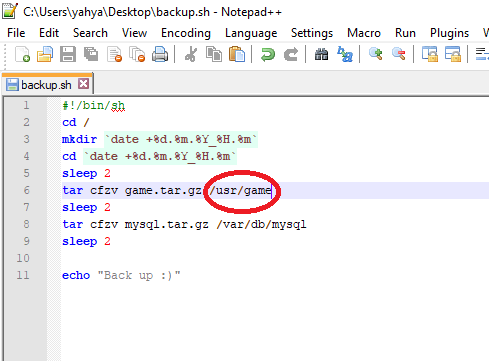Click the Save All toolbar icon
Image resolution: width=489 pixels, height=361 pixels.
coord(91,54)
